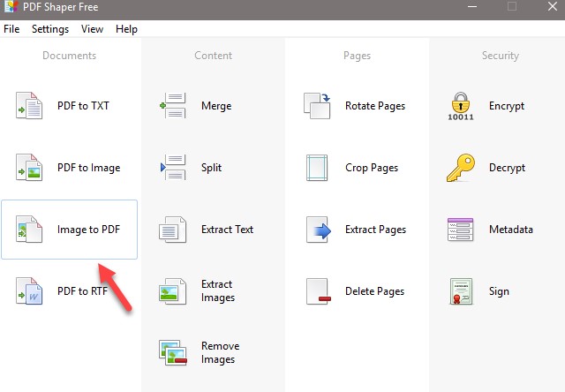Select the PDF to Image icon

(29, 168)
